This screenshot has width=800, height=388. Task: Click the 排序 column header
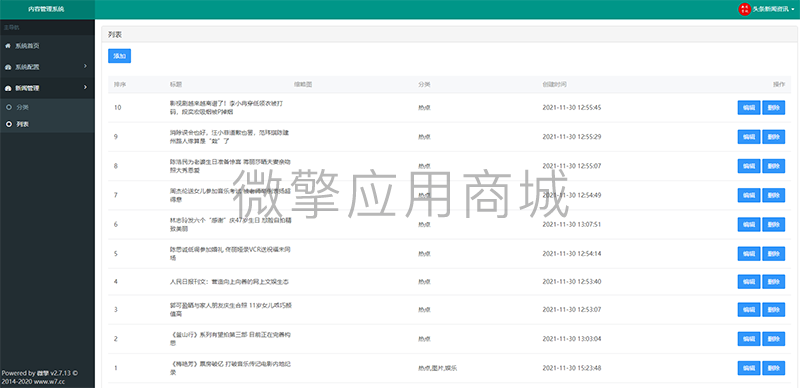pyautogui.click(x=120, y=84)
